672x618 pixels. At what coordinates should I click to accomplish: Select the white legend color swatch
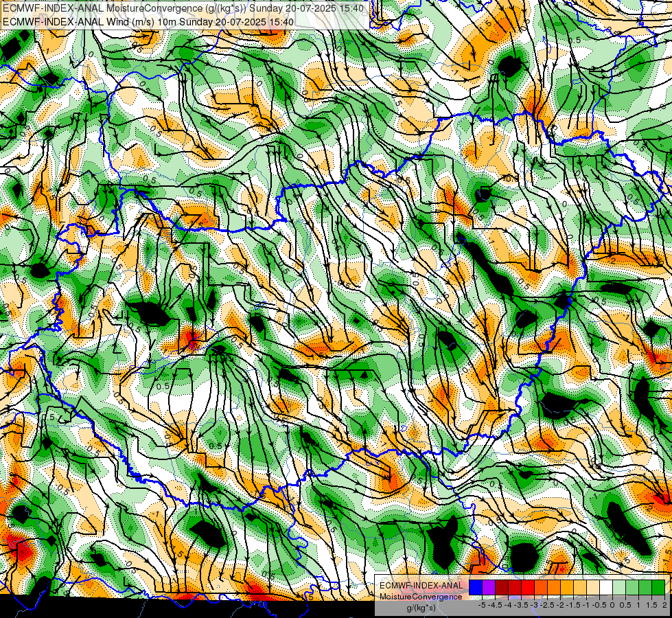606,587
